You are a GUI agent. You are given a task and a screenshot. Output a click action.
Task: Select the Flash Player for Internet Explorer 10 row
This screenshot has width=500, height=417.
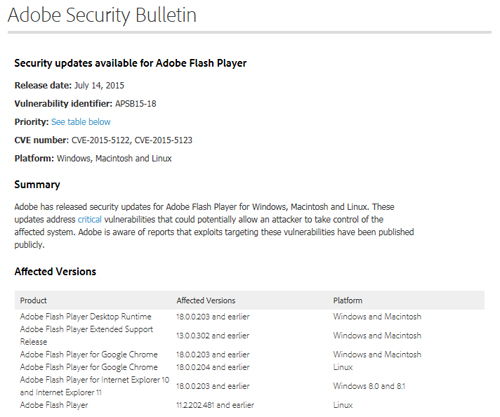tap(249, 386)
